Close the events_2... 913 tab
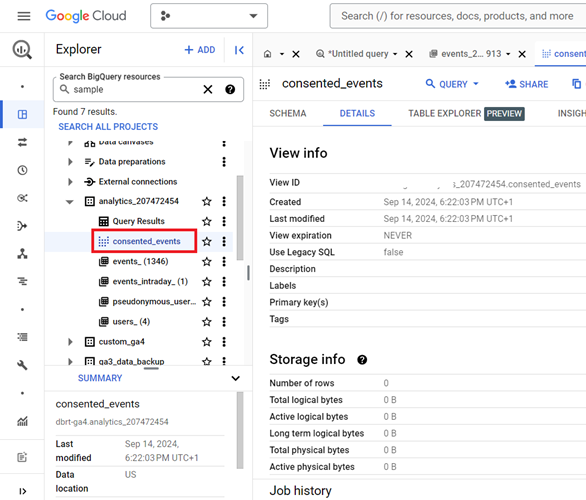The height and width of the screenshot is (500, 586). pos(522,54)
